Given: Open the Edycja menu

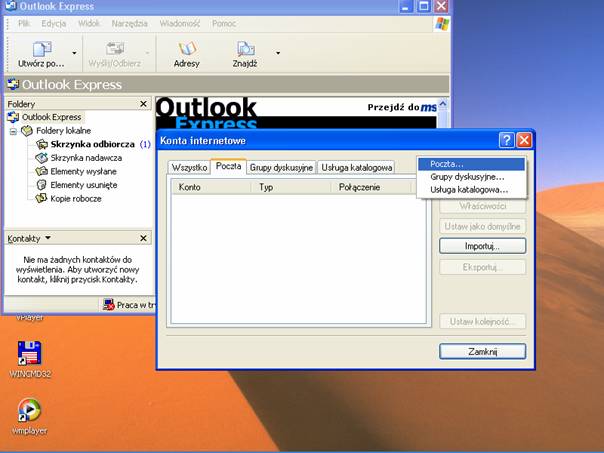Looking at the screenshot, I should click(x=54, y=23).
